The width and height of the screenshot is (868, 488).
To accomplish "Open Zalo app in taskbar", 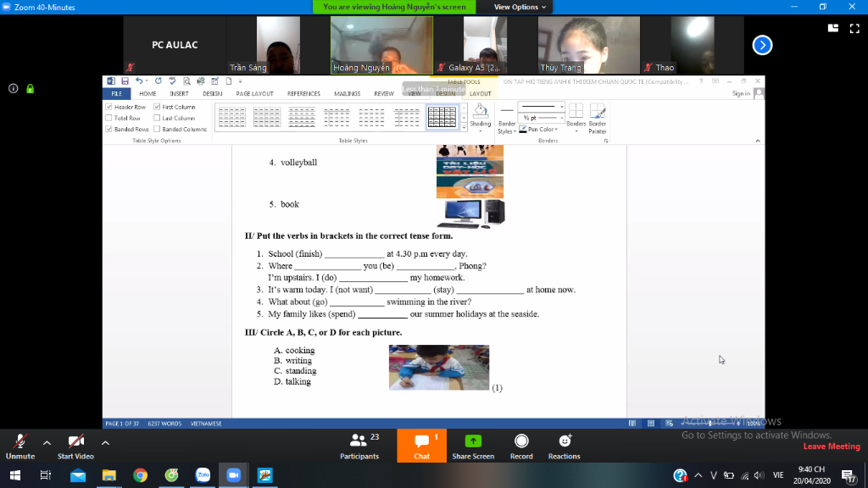I will 203,475.
